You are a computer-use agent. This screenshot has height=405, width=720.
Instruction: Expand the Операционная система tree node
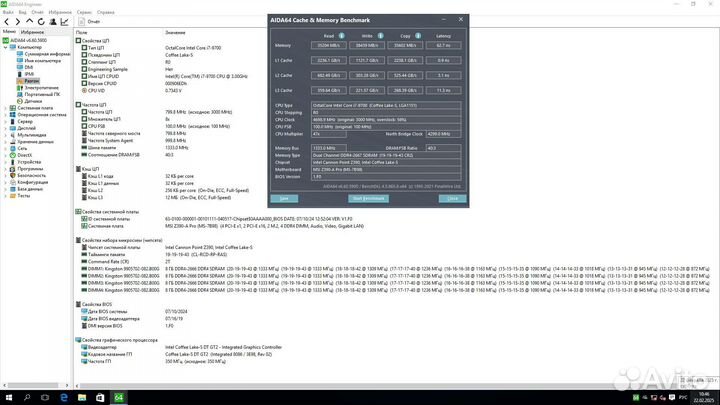pos(6,115)
